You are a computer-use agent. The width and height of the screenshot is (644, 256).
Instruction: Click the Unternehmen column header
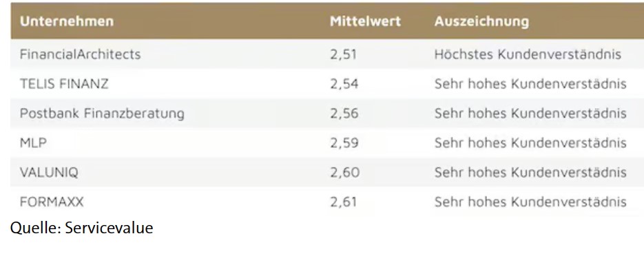(67, 21)
